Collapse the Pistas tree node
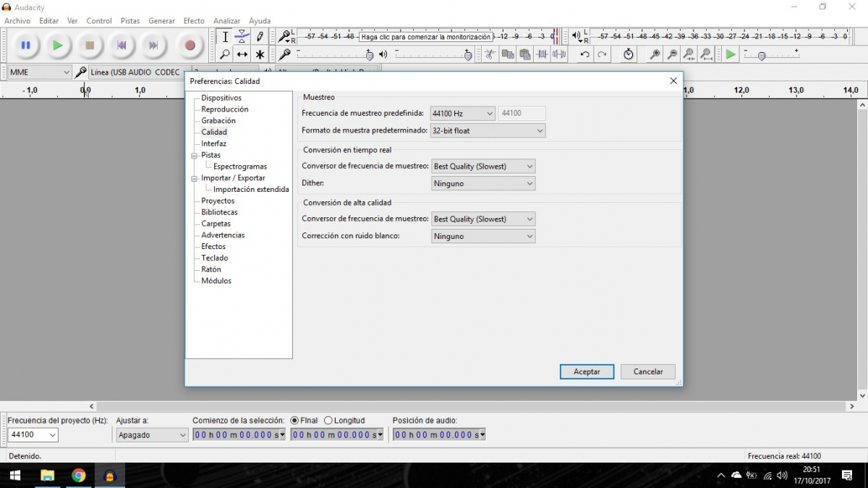This screenshot has width=868, height=488. coord(194,156)
